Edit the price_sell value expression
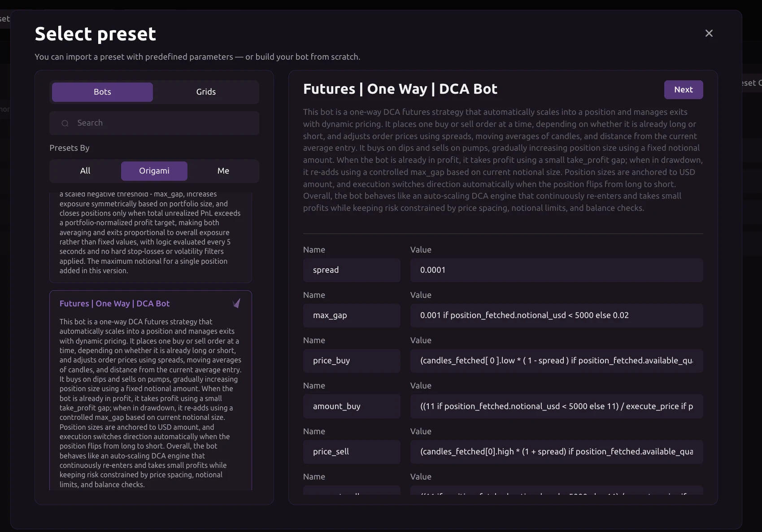The width and height of the screenshot is (762, 532). pyautogui.click(x=557, y=452)
